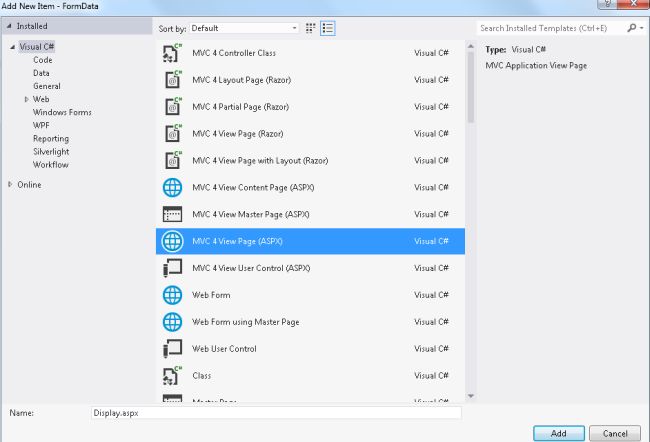Image resolution: width=650 pixels, height=442 pixels.
Task: Click MVC 4 View Page with Layout icon
Action: coord(172,160)
